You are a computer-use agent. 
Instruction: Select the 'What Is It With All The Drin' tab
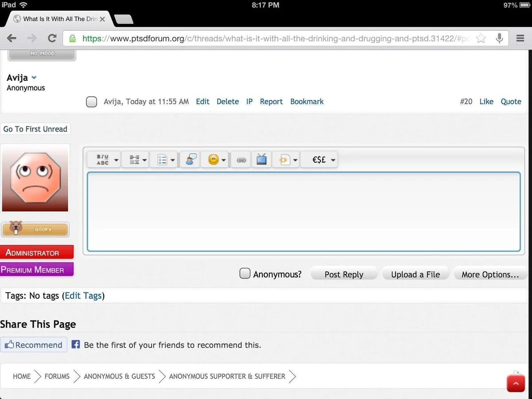[x=60, y=19]
